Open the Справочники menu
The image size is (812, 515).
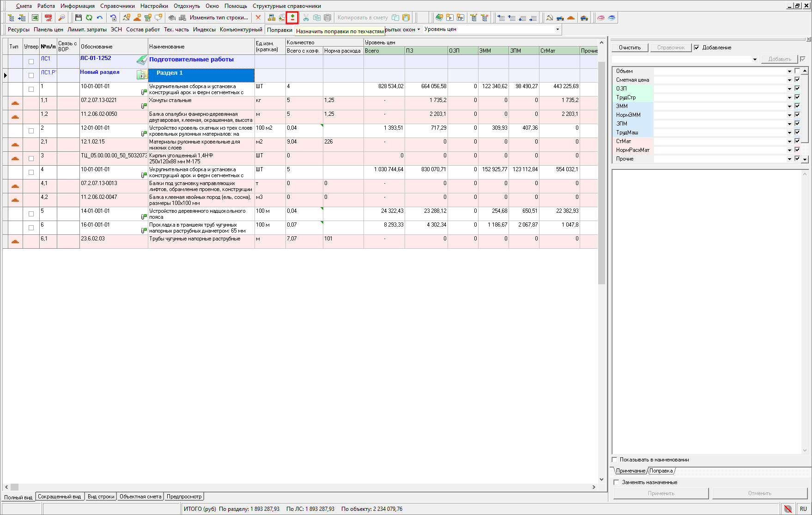click(117, 6)
